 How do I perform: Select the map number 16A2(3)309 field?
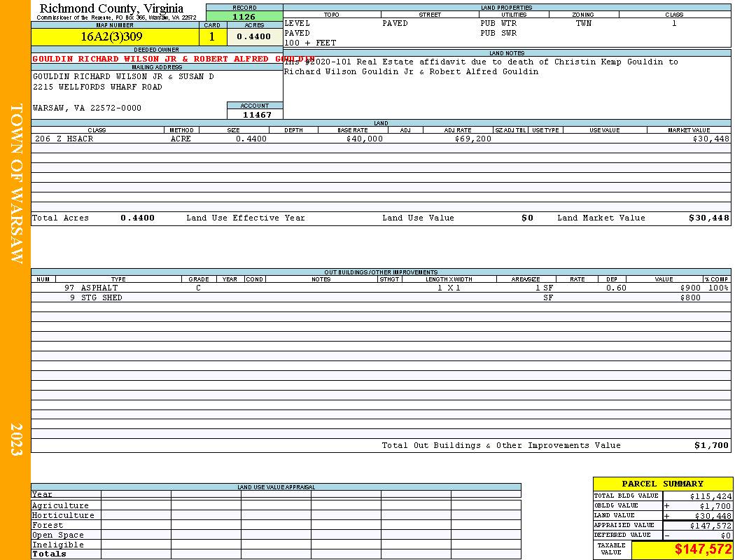point(115,36)
